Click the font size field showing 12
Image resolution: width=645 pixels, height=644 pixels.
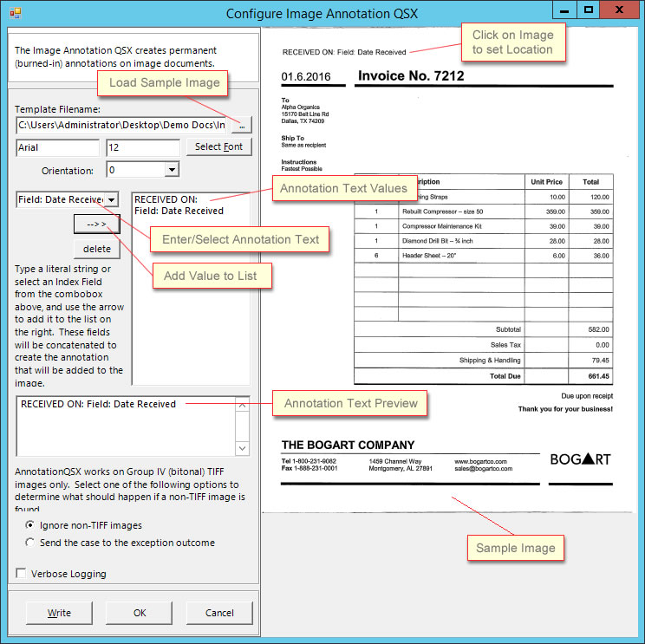143,147
